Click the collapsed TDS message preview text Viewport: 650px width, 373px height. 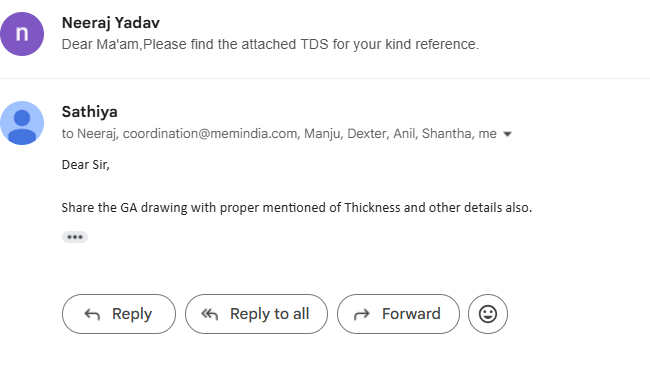270,44
